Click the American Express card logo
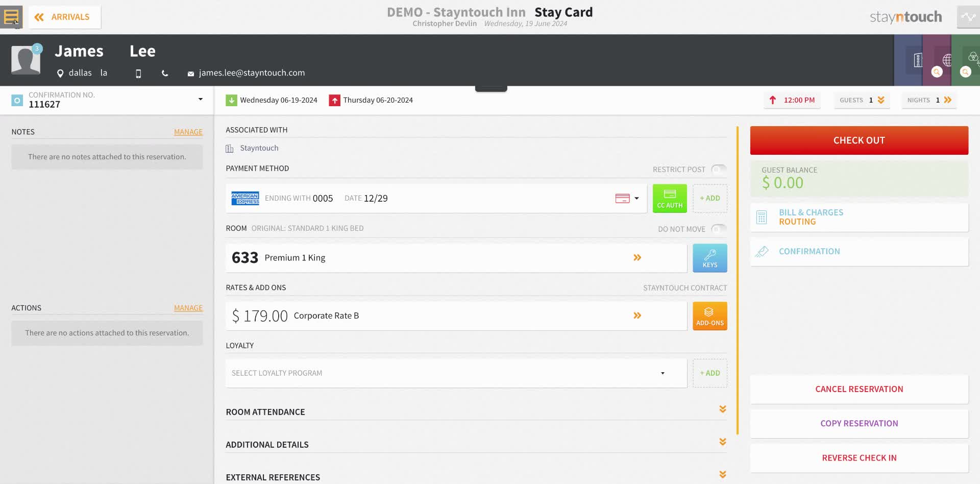 point(245,198)
